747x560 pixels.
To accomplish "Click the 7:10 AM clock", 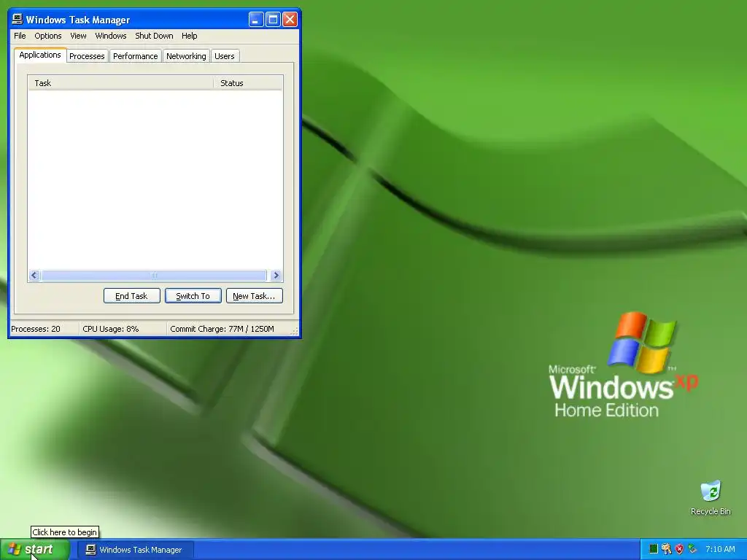I will coord(720,549).
